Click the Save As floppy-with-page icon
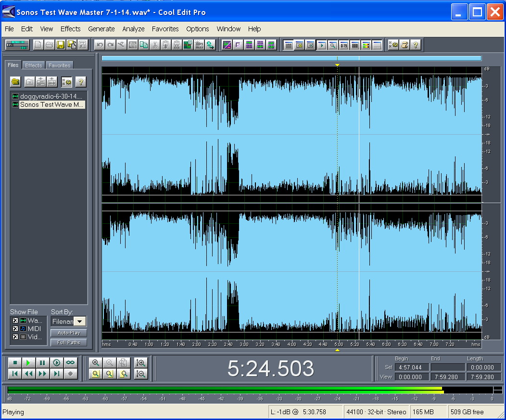The height and width of the screenshot is (420, 506). (x=71, y=45)
